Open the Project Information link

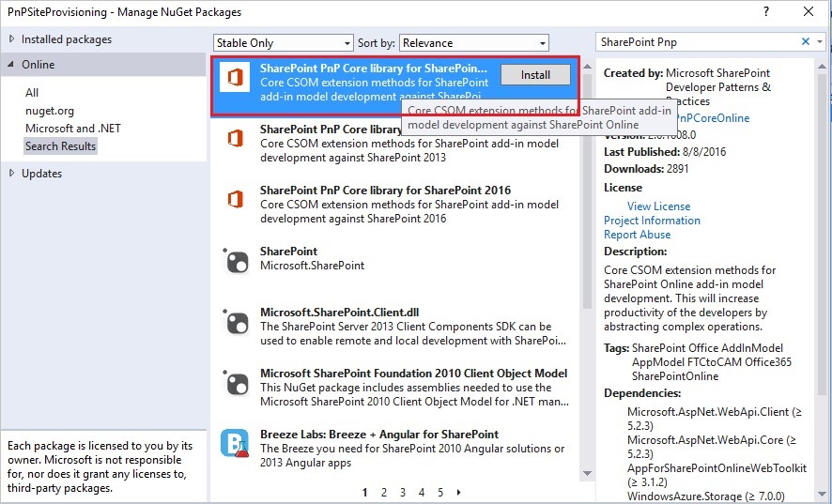[x=652, y=221]
